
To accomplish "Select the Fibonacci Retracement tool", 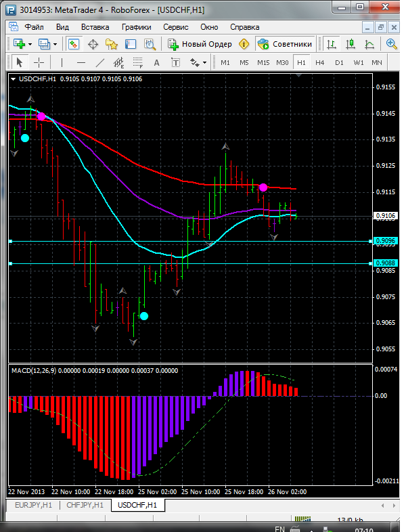I will coord(138,63).
